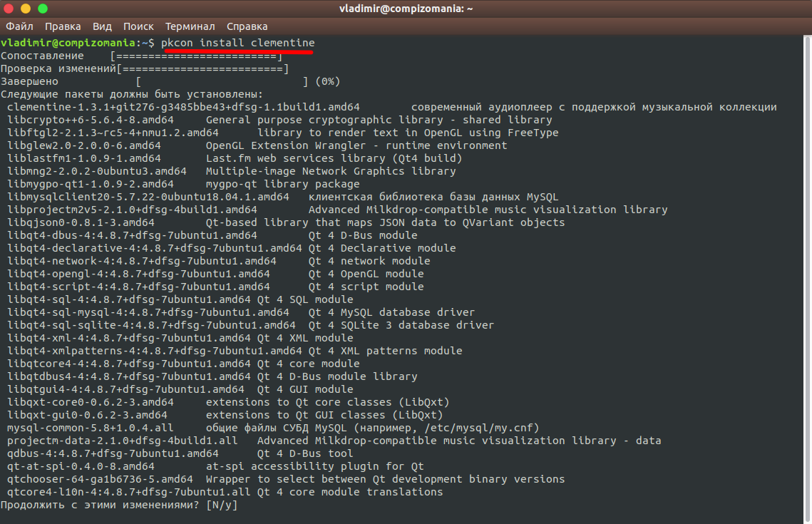Click the libqjson0-0.8.1-3.amd64 package row
Viewport: 812px width, 524px height.
(x=286, y=222)
